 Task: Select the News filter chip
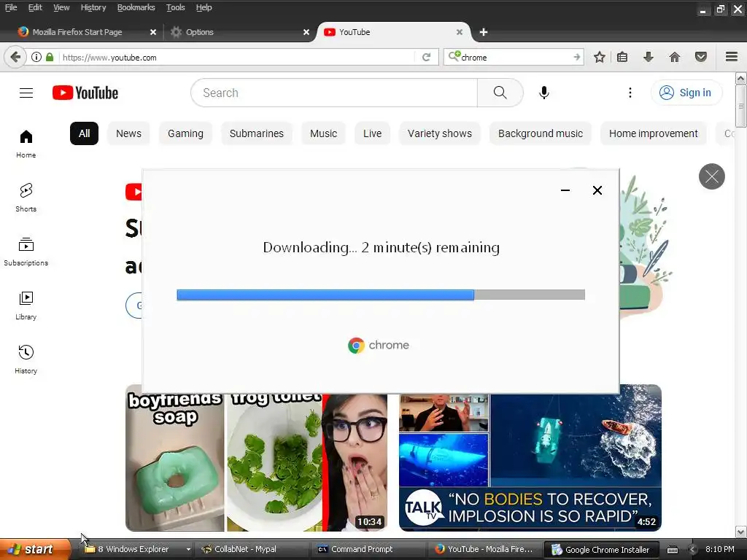[x=128, y=133]
